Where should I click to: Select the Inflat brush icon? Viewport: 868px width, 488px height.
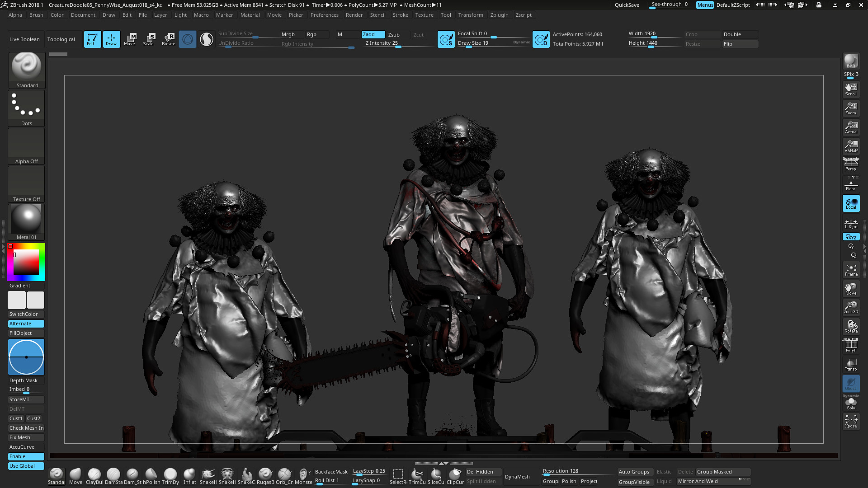(x=189, y=476)
